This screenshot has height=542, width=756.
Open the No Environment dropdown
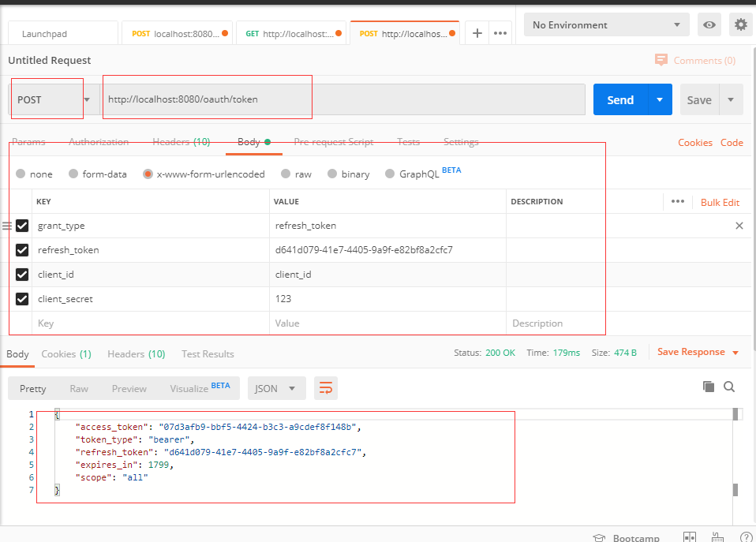tap(605, 24)
